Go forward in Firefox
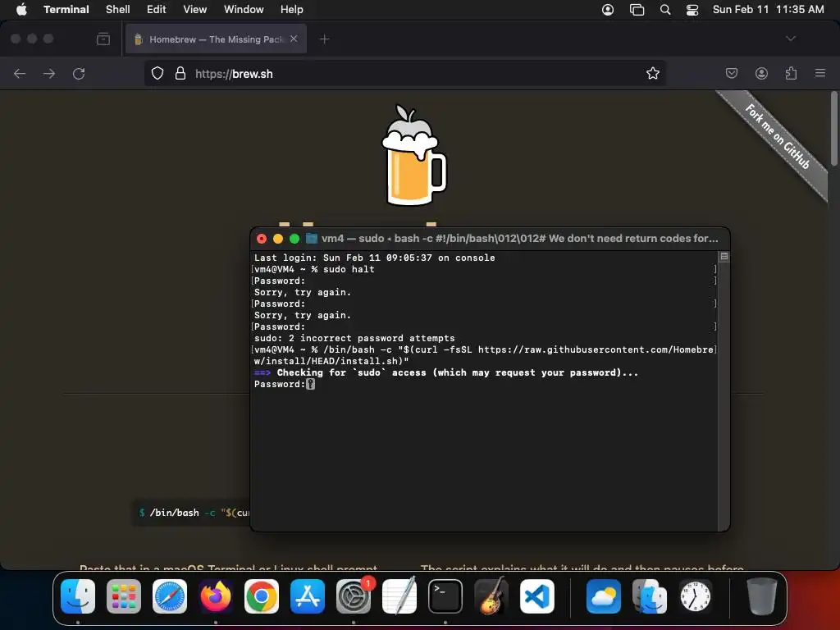This screenshot has width=840, height=630. [49, 73]
